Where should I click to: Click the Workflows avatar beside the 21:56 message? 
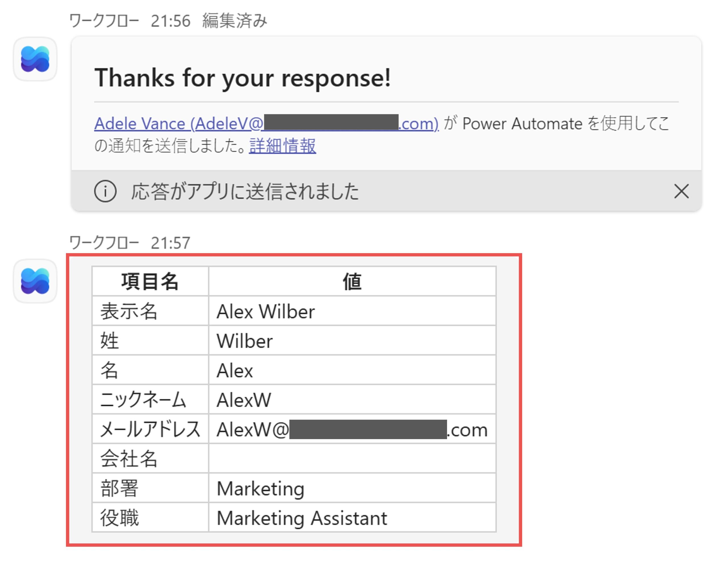[35, 59]
